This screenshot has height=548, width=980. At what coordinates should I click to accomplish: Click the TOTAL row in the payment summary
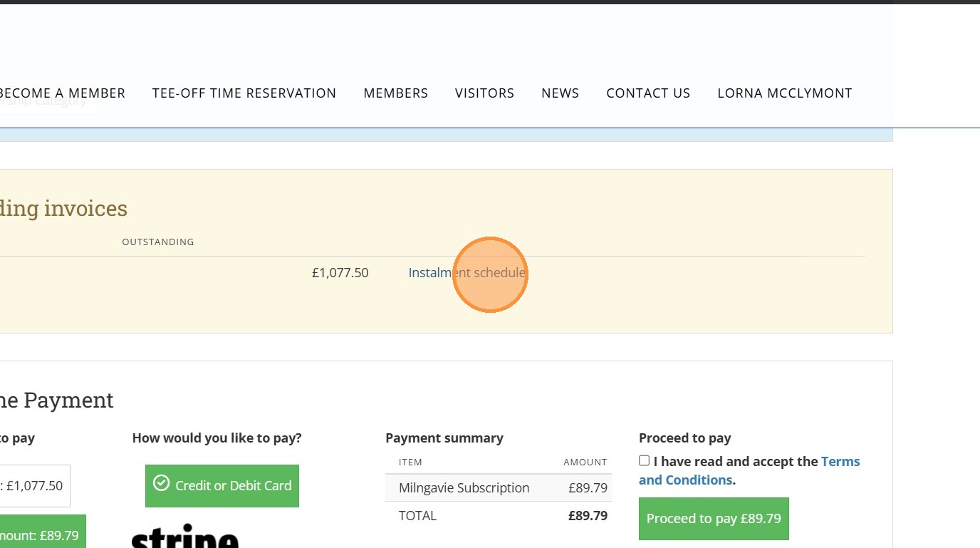pos(498,515)
